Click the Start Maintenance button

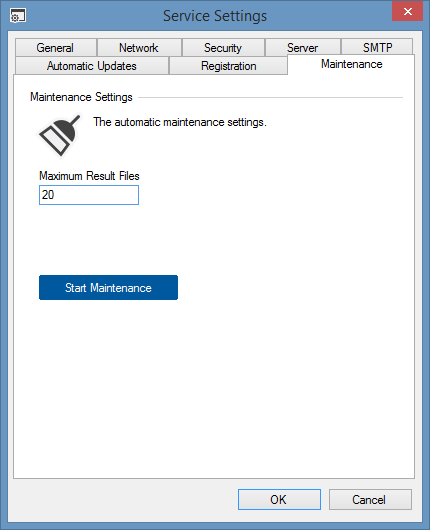coord(109,288)
